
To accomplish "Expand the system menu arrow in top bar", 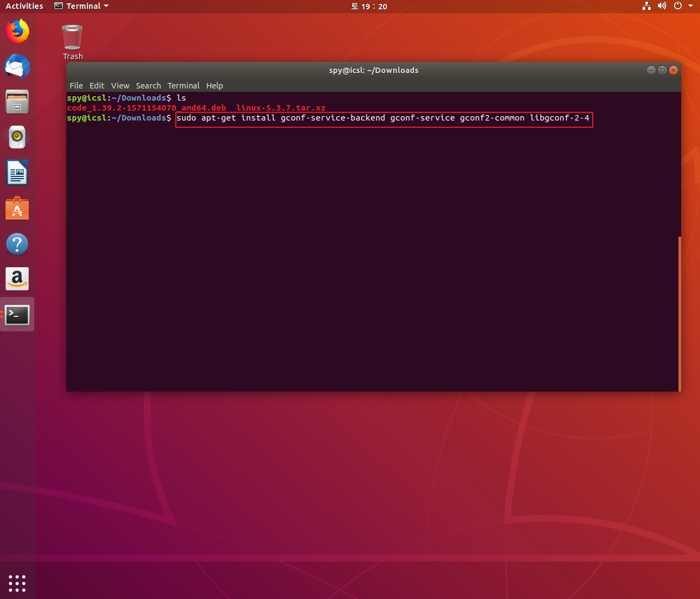I will [691, 6].
